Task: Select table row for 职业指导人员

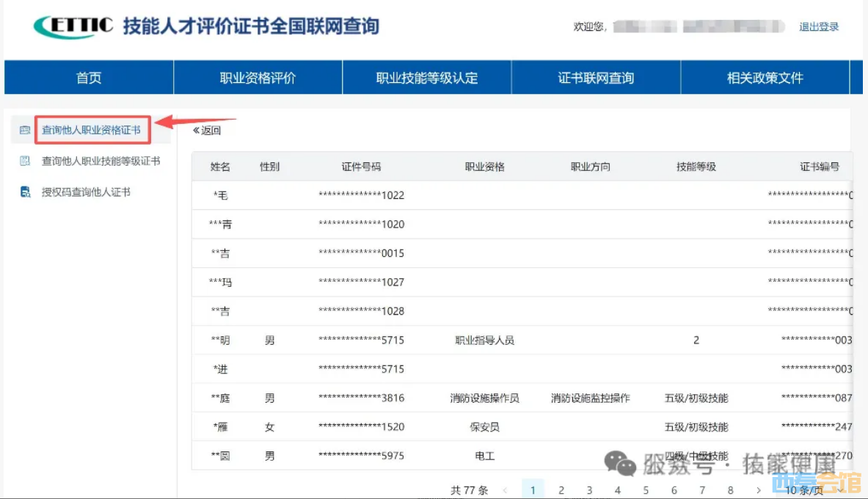Action: pos(484,340)
